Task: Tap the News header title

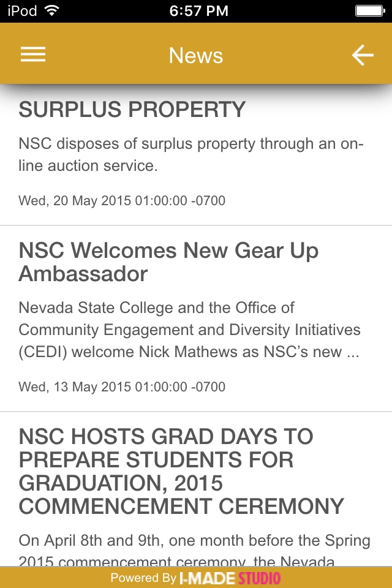Action: pos(196,56)
